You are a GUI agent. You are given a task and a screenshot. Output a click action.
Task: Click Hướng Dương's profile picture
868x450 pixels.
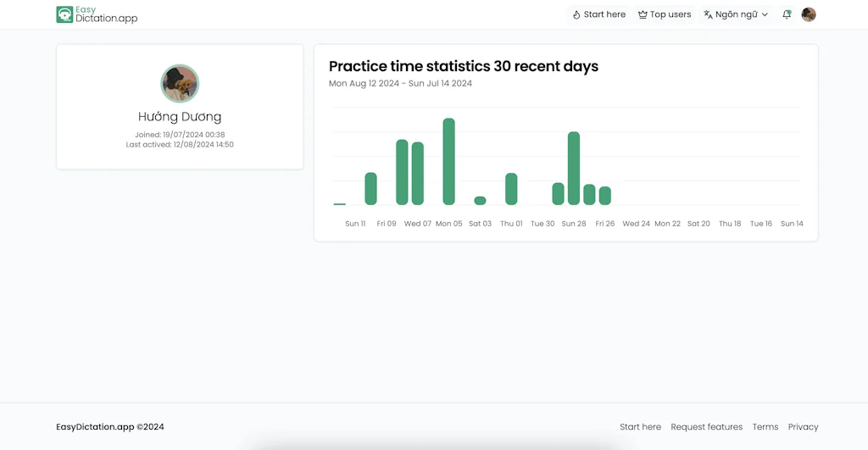click(x=180, y=84)
